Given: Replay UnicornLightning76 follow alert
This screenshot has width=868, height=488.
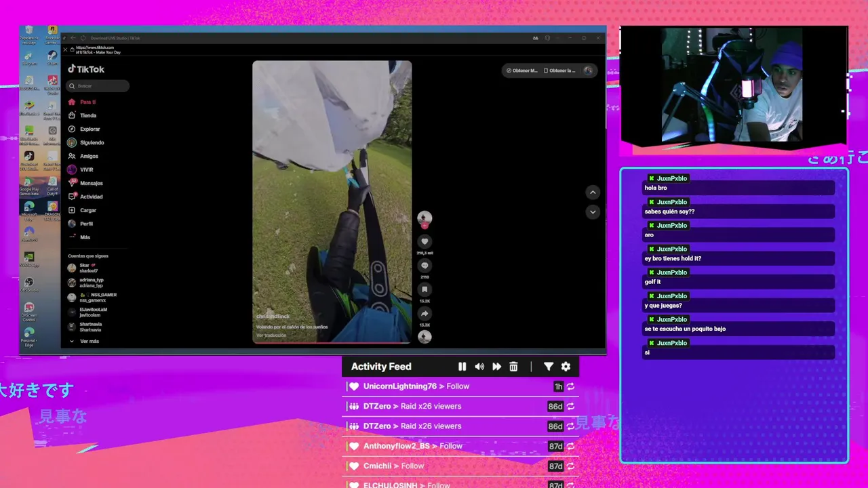Looking at the screenshot, I should (570, 386).
